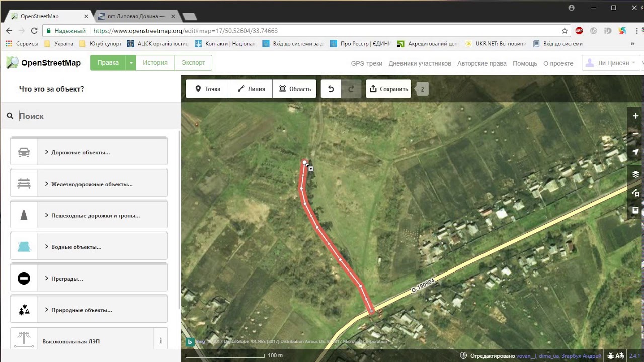This screenshot has width=644, height=362.
Task: Click the OpenStreetMap logo
Action: (43, 63)
